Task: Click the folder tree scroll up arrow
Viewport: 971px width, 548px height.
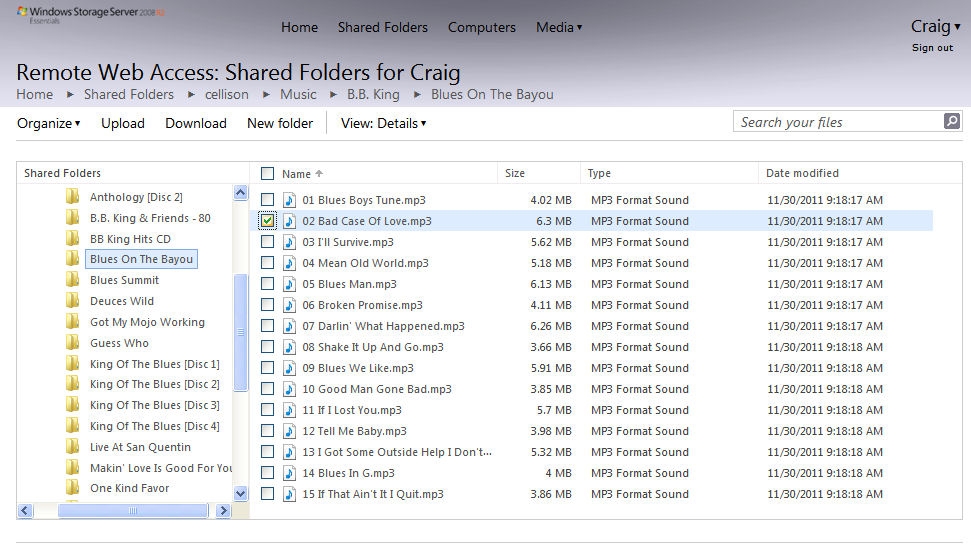Action: pyautogui.click(x=240, y=193)
